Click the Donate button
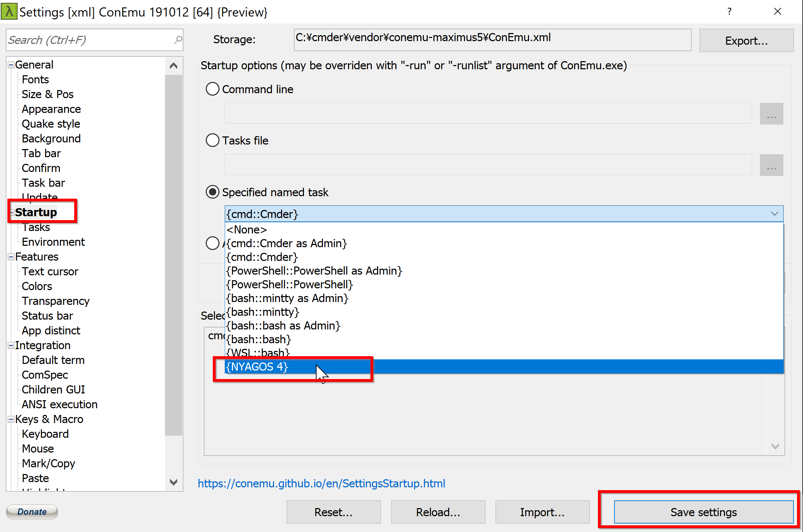803x532 pixels. pyautogui.click(x=32, y=512)
